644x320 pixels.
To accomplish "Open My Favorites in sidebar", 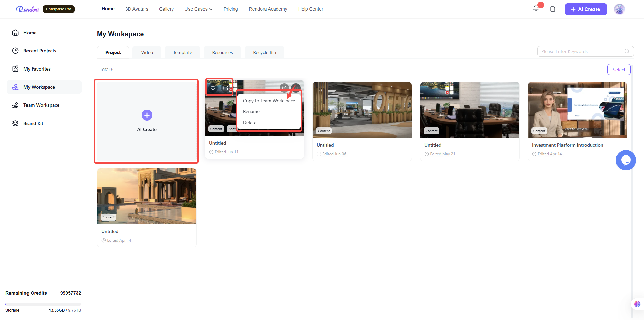I will coord(44,69).
